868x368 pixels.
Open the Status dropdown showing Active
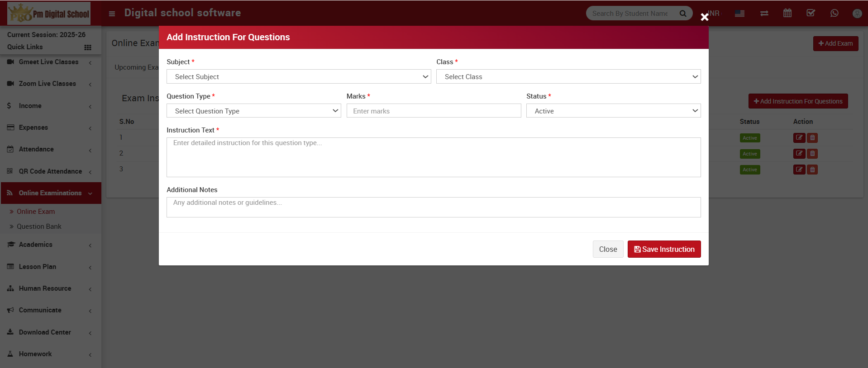click(613, 111)
